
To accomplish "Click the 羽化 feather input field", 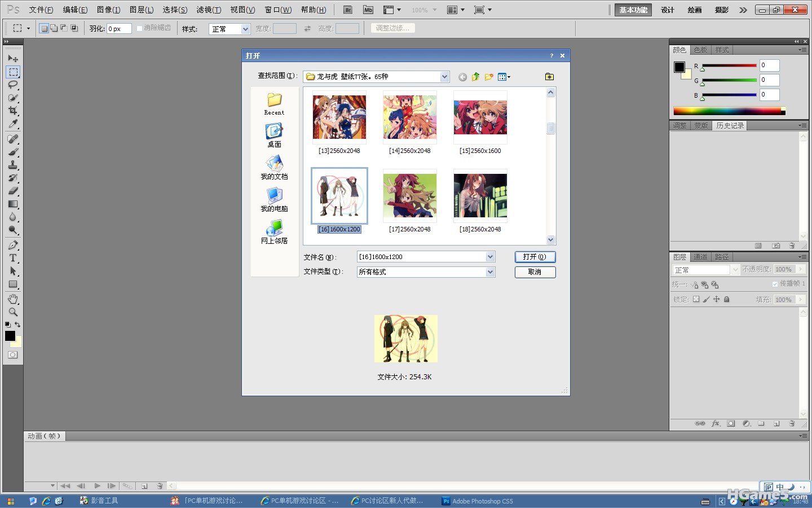I will click(119, 29).
